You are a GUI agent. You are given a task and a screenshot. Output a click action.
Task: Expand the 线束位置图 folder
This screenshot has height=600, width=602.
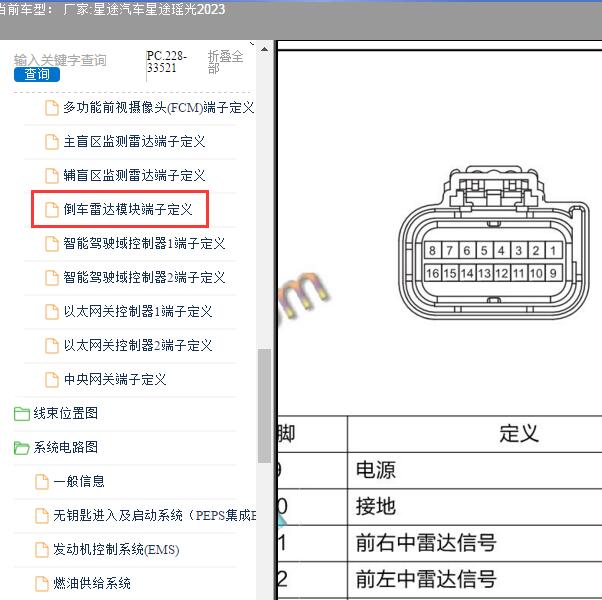pos(65,413)
